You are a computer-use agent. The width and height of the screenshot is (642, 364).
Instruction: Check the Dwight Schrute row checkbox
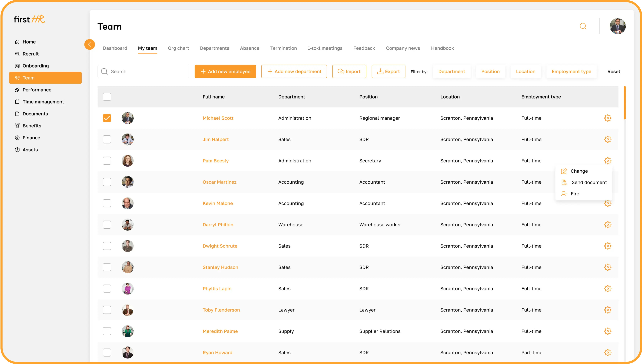(x=107, y=246)
